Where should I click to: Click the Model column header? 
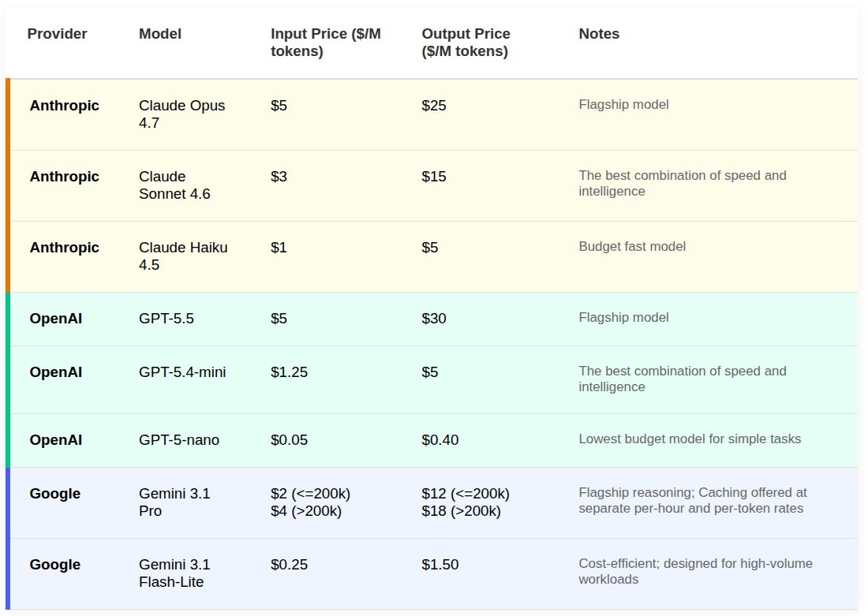tap(160, 34)
